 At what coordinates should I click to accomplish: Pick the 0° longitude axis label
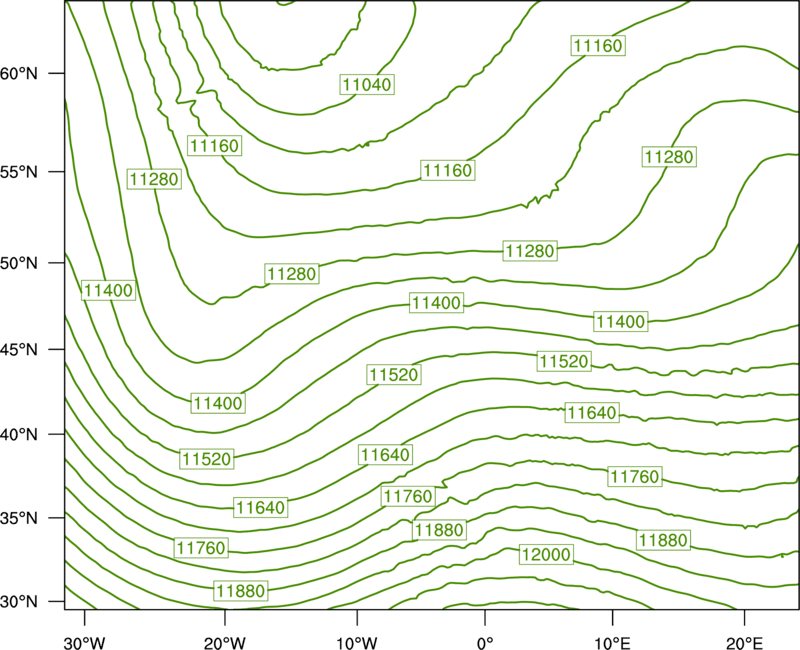tap(485, 642)
